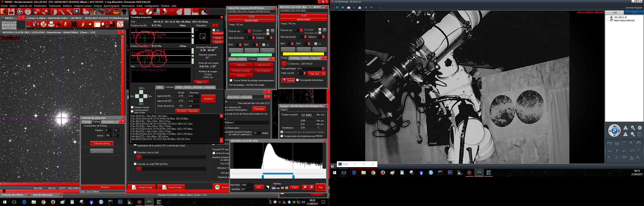Open the 'Observatoire' menu
This screenshot has height=206, width=644.
[128, 6]
